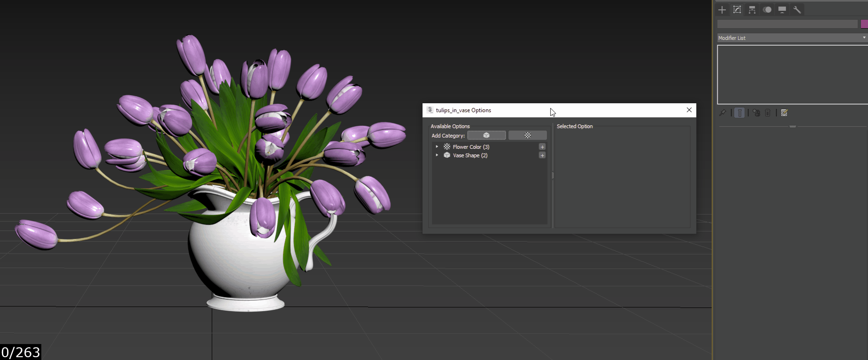868x360 pixels.
Task: Switch to the Modify command panel tab
Action: pyautogui.click(x=737, y=10)
